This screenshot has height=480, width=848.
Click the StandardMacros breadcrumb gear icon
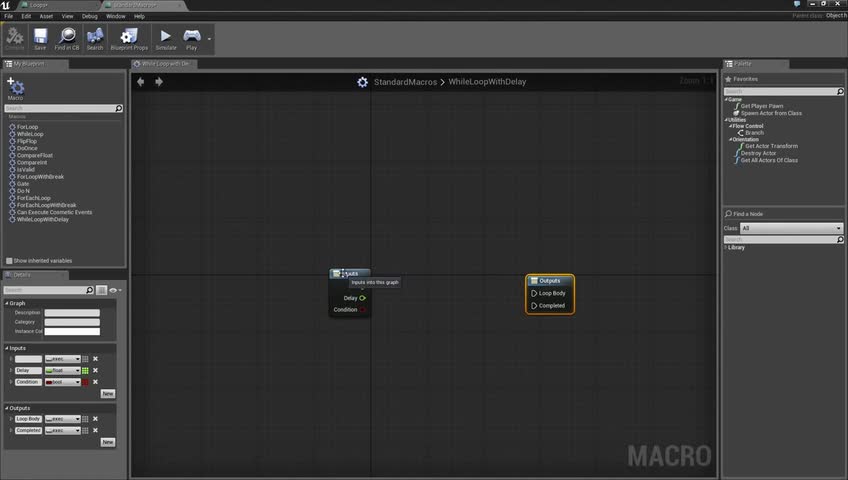point(362,82)
